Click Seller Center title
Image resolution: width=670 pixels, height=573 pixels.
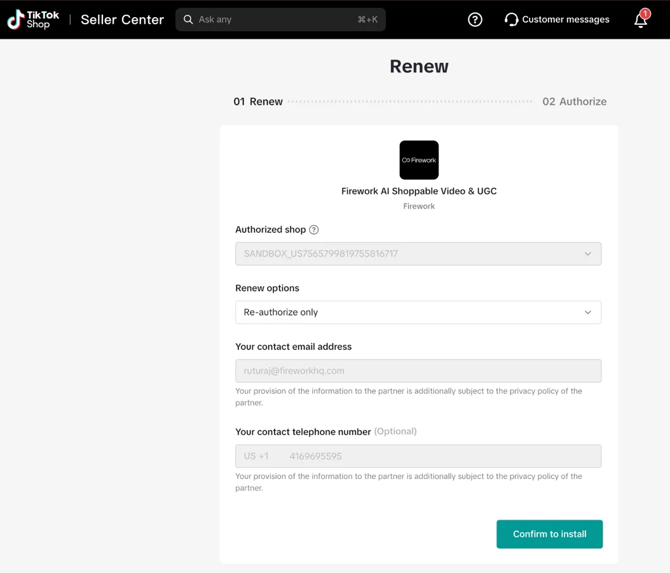[122, 19]
